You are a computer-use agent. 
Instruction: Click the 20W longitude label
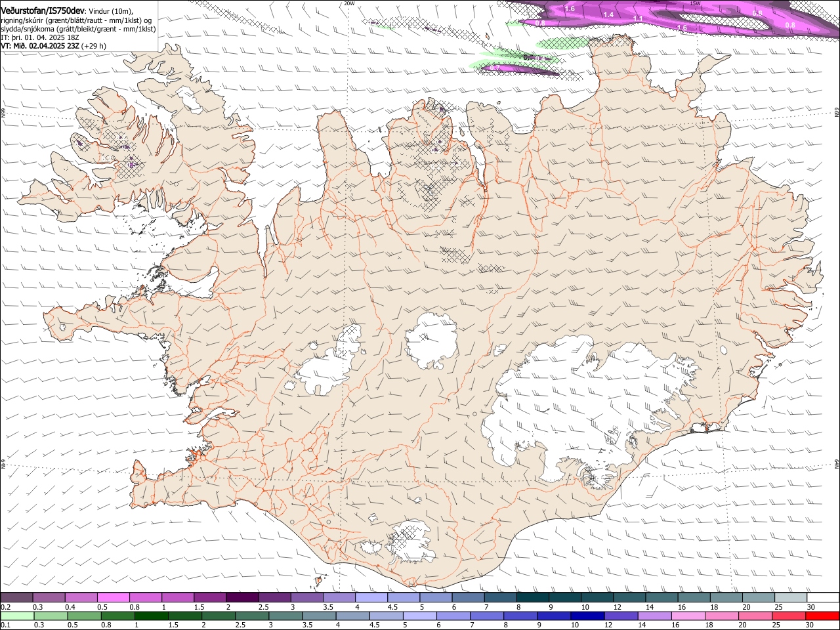pyautogui.click(x=349, y=3)
